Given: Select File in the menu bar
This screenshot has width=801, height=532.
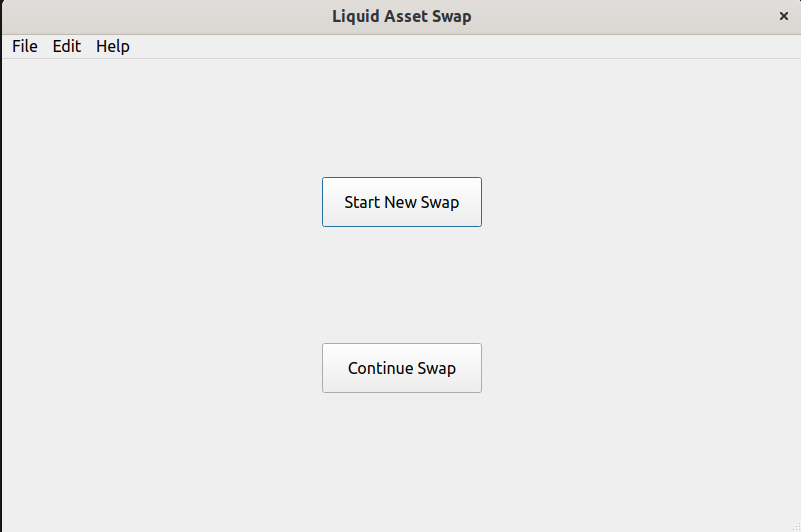Looking at the screenshot, I should 25,46.
